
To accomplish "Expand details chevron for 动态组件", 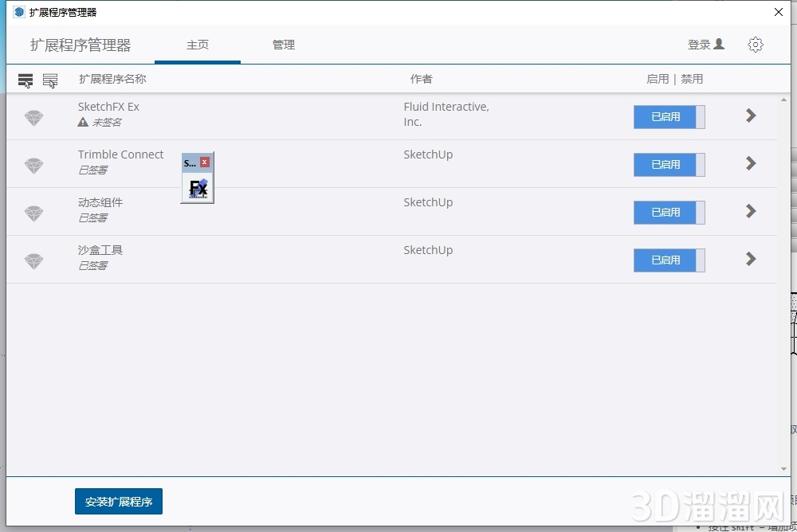I will tap(751, 211).
